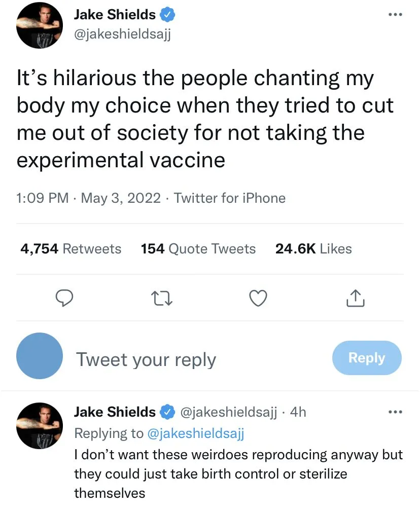The image size is (420, 513).
Task: Open the reply author's avatar photo
Action: (40, 426)
